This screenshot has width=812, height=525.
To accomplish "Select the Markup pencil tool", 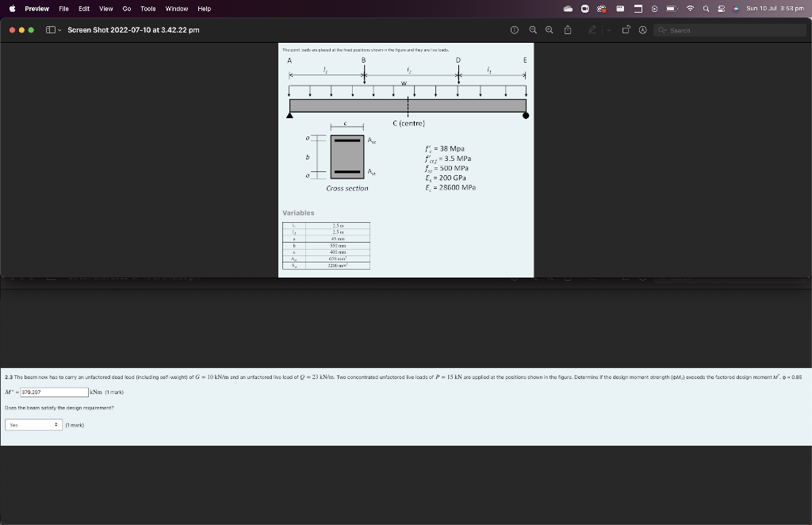I will pos(592,29).
